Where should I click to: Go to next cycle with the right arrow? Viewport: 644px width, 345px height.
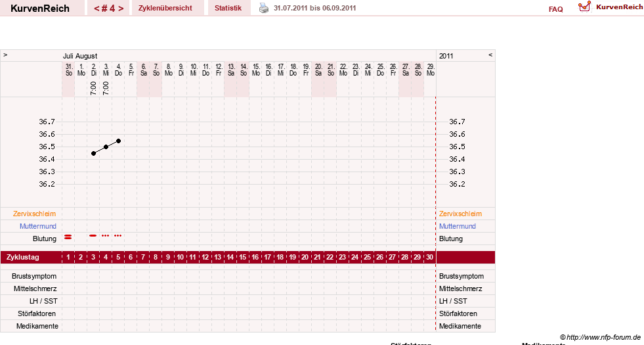tap(121, 9)
